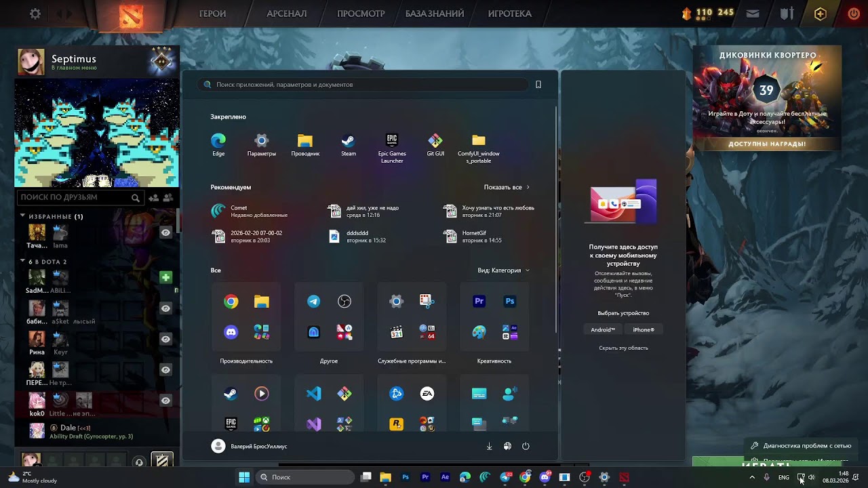This screenshot has height=488, width=868.
Task: Show hidden tray icons chevron
Action: [752, 477]
